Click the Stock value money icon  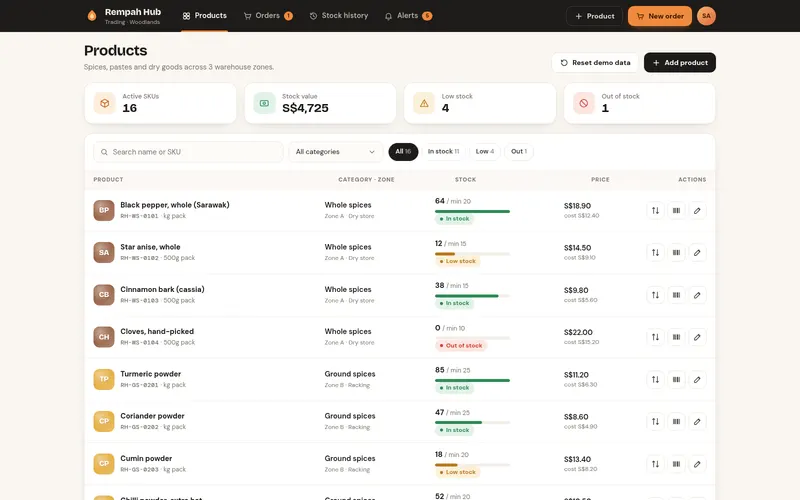coord(264,103)
